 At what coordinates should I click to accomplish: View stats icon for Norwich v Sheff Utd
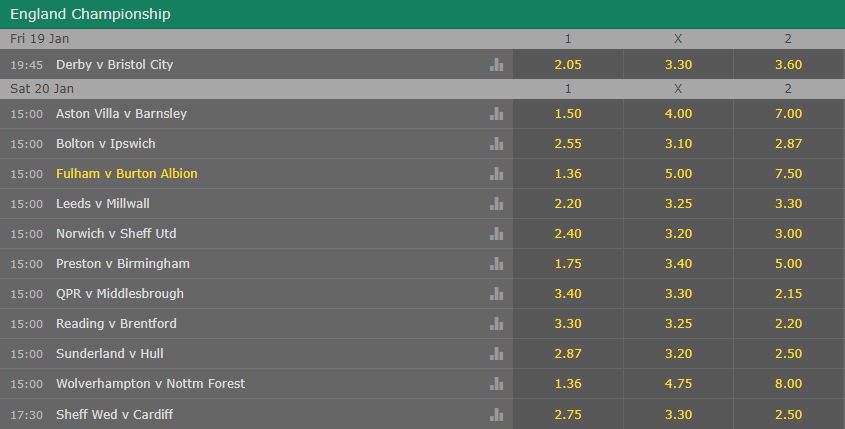click(x=497, y=234)
